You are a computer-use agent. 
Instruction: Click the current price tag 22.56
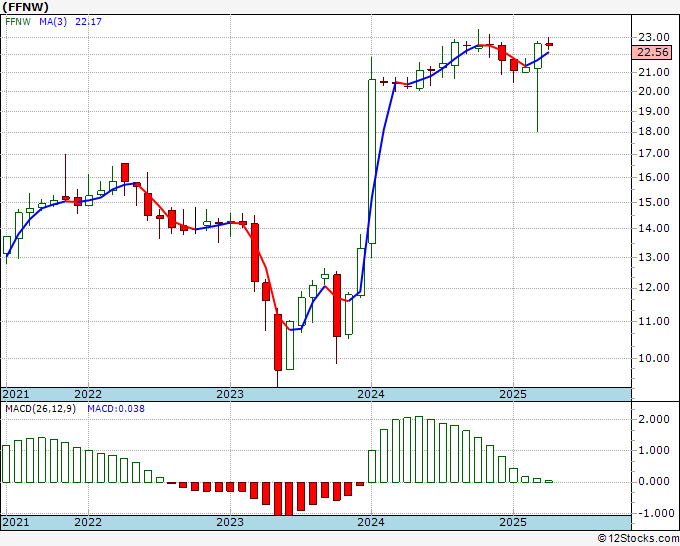tap(653, 52)
